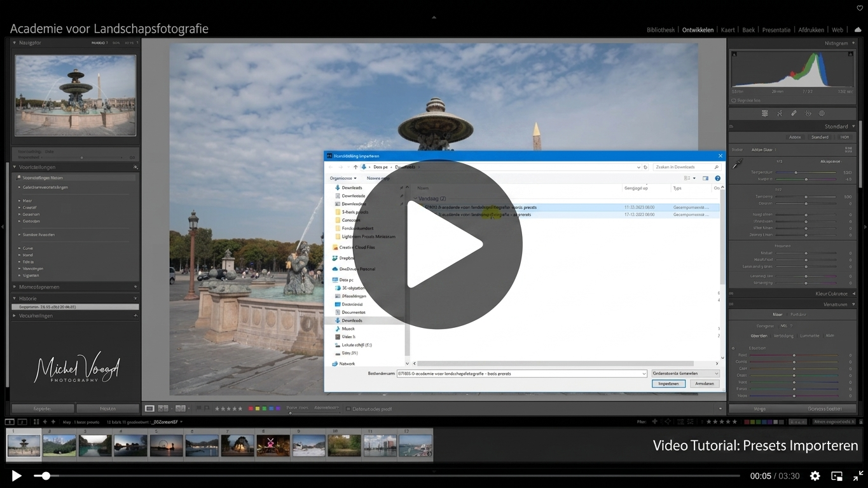Open the Boek module
Screen dimensions: 868x488
pyautogui.click(x=748, y=30)
